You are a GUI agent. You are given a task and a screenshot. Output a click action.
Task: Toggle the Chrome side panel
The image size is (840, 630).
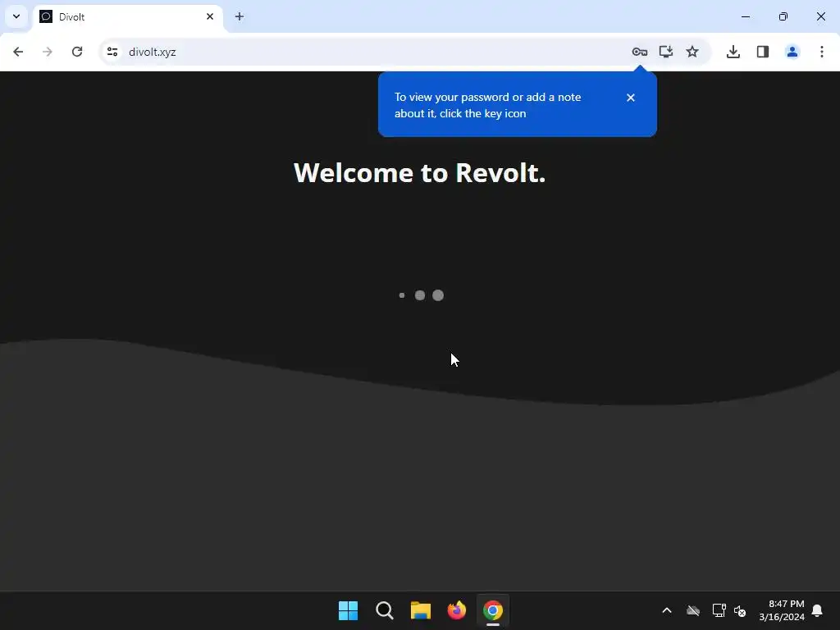point(763,52)
